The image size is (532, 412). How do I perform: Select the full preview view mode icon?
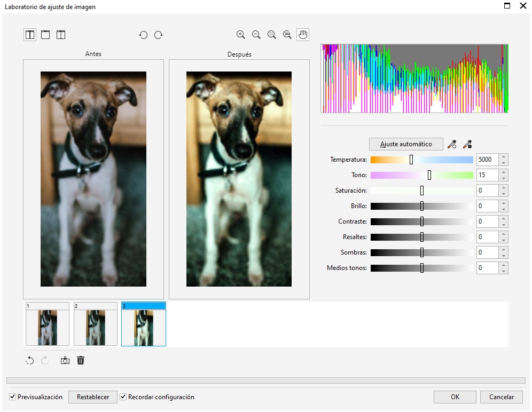click(x=45, y=35)
